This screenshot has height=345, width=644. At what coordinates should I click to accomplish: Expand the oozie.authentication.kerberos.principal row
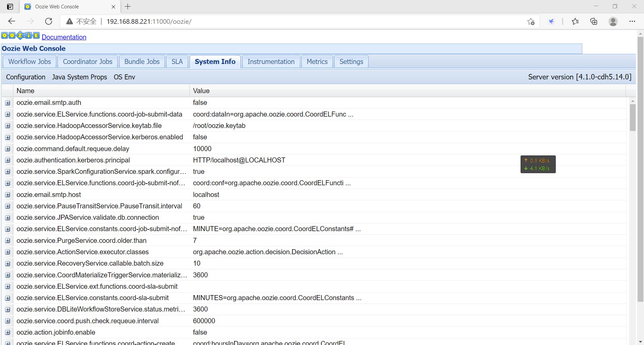pos(8,160)
